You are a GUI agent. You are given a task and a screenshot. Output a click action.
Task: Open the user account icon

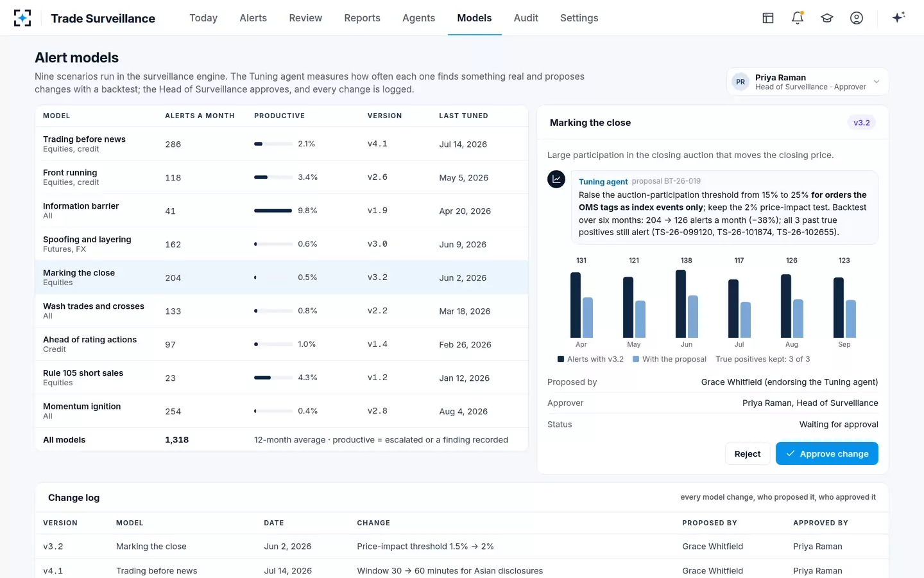coord(857,18)
